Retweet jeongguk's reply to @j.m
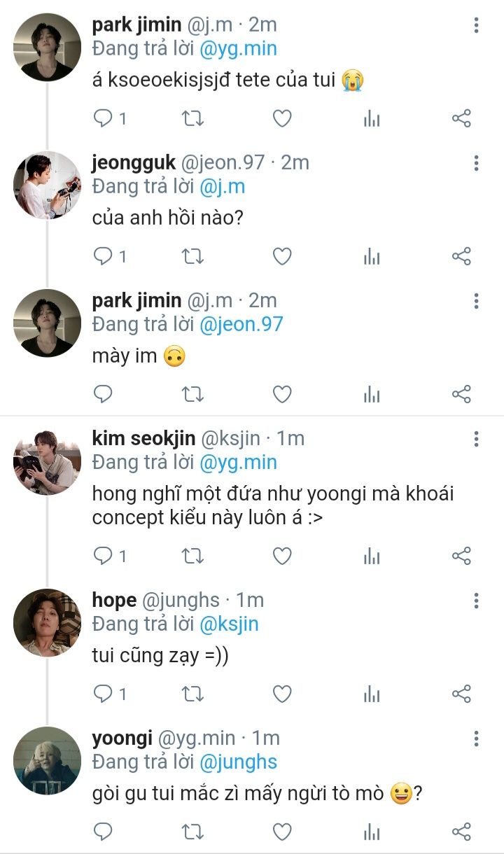 coord(192,257)
